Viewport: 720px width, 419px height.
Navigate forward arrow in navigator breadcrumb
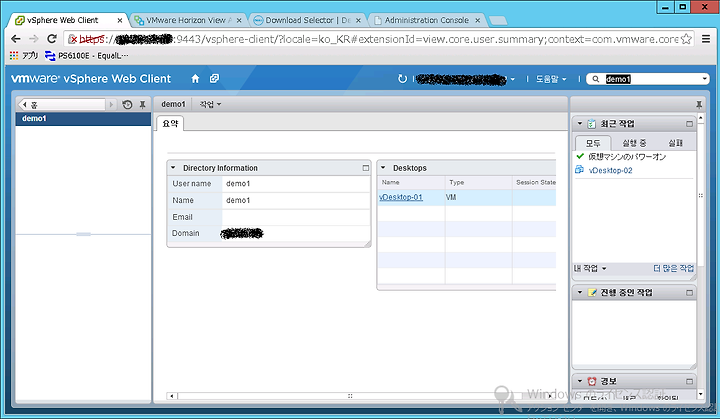[x=111, y=105]
